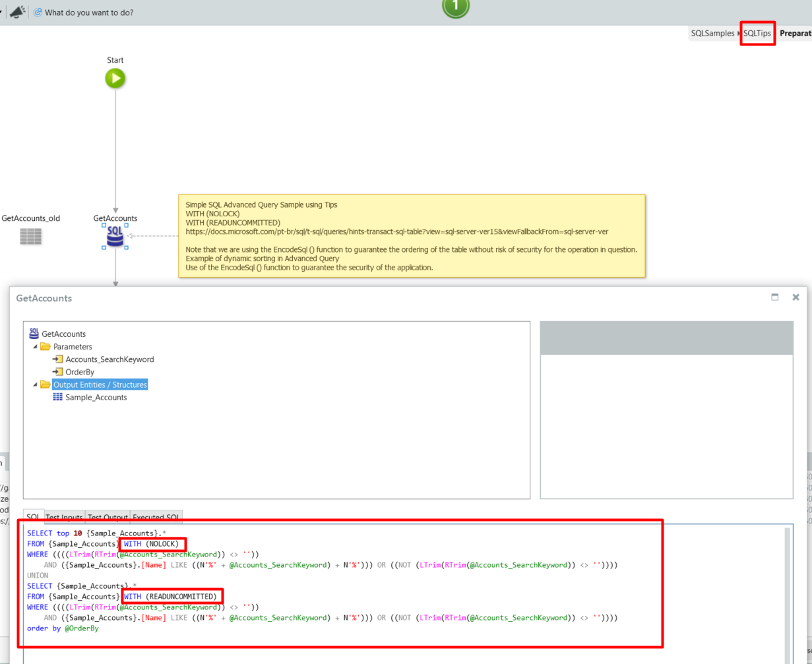The width and height of the screenshot is (812, 664).
Task: Collapse Output Entities / Structures folder
Action: pyautogui.click(x=35, y=384)
